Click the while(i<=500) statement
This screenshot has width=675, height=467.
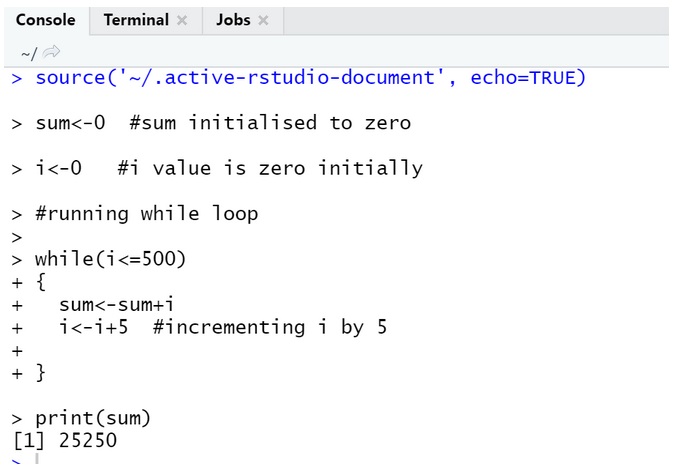[x=110, y=259]
